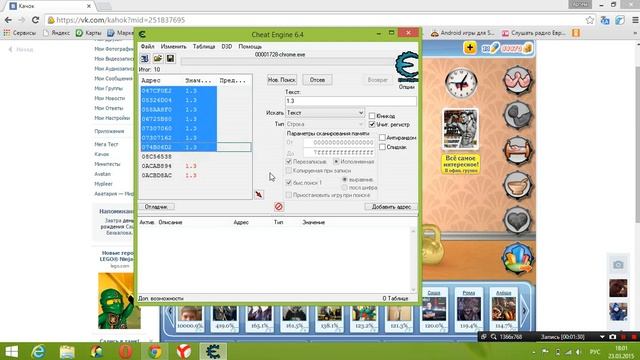This screenshot has height=360, width=640.
Task: Go back with Chrome's back arrow
Action: (x=8, y=20)
